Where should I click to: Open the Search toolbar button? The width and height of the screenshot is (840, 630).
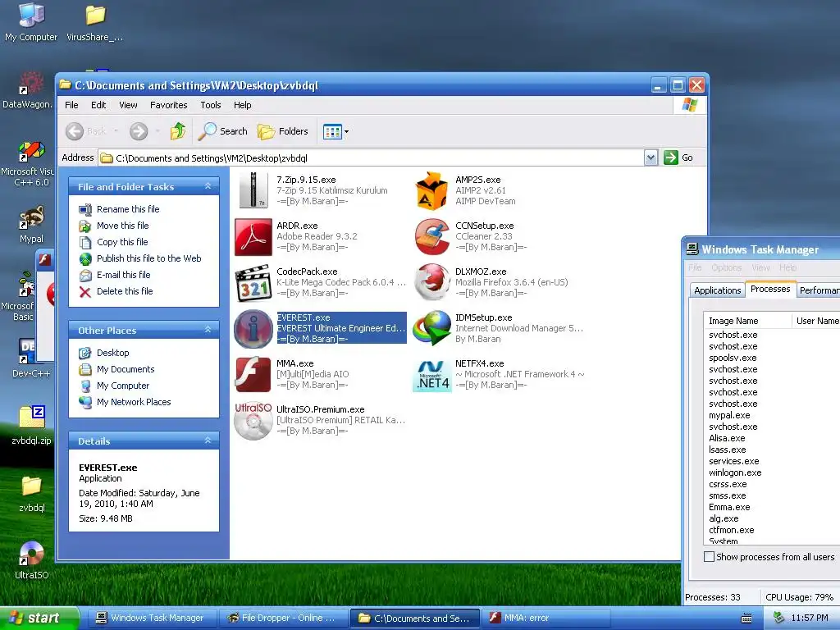[223, 131]
